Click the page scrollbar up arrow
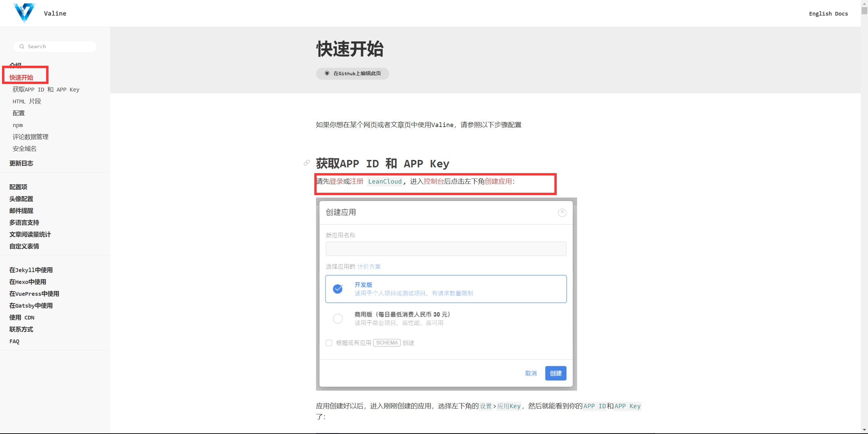 point(864,3)
